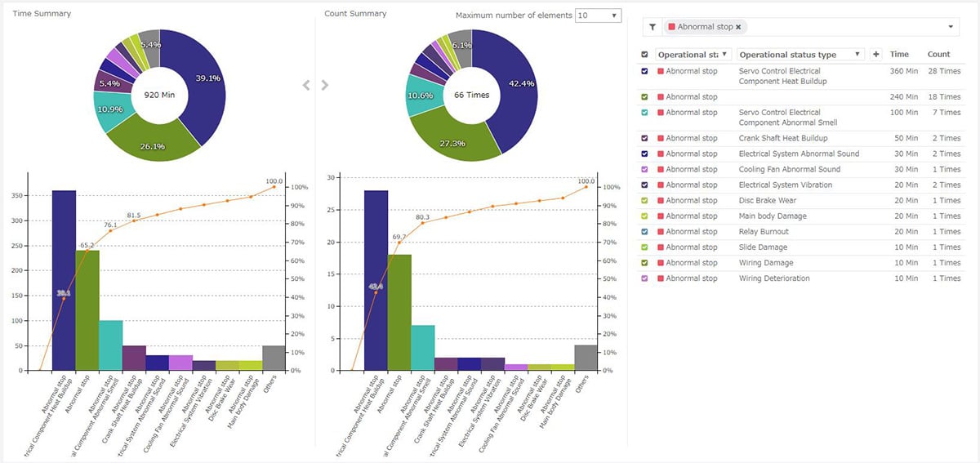Click the 100.0 point on Time Pareto line
This screenshot has width=980, height=463.
274,187
